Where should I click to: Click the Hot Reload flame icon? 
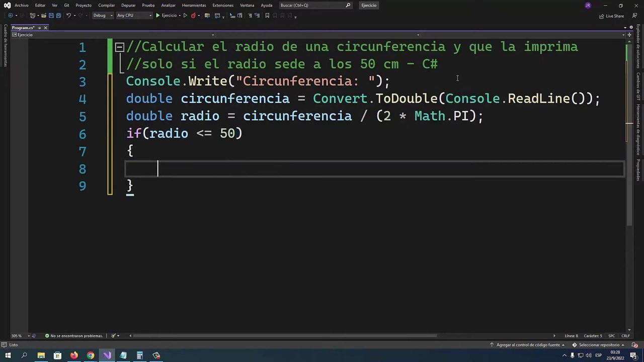[193, 16]
